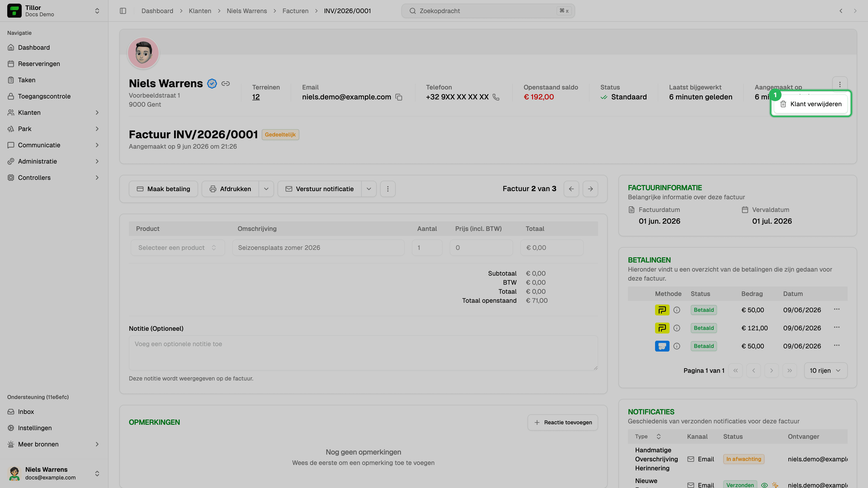Click Reactie toevoegen button

(x=563, y=422)
